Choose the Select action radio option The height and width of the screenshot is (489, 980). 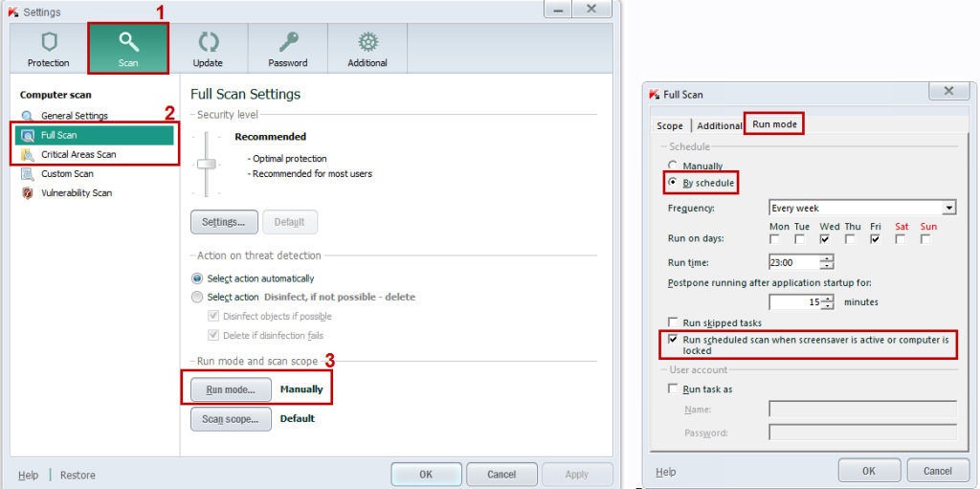[x=197, y=298]
